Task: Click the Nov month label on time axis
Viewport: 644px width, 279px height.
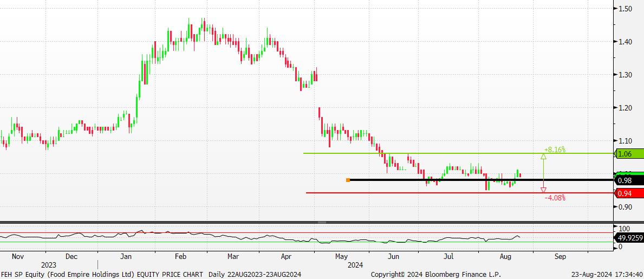Action: (17, 256)
